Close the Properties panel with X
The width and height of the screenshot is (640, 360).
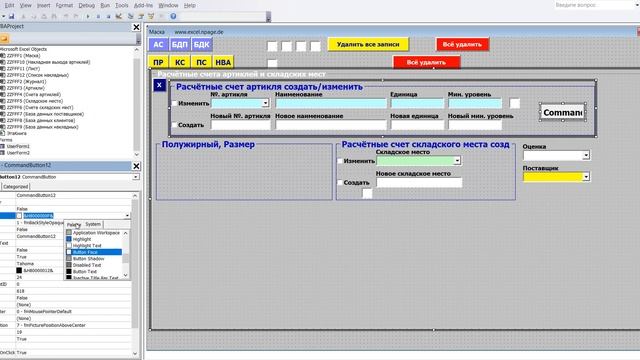136,166
